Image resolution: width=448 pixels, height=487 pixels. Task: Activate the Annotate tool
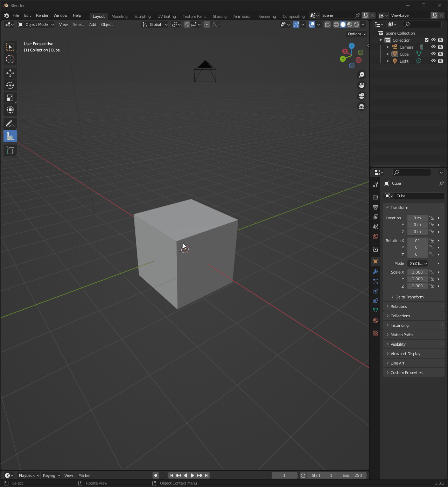[x=10, y=123]
